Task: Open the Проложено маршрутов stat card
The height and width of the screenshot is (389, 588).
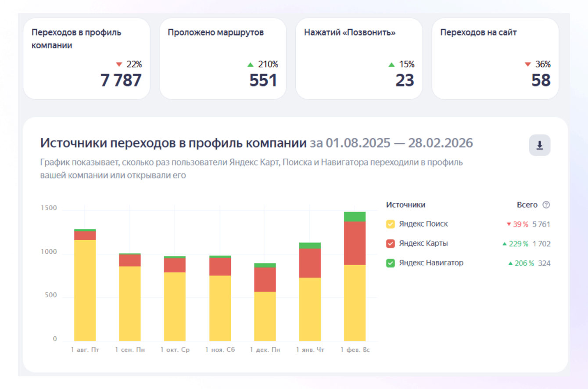Action: click(x=222, y=58)
